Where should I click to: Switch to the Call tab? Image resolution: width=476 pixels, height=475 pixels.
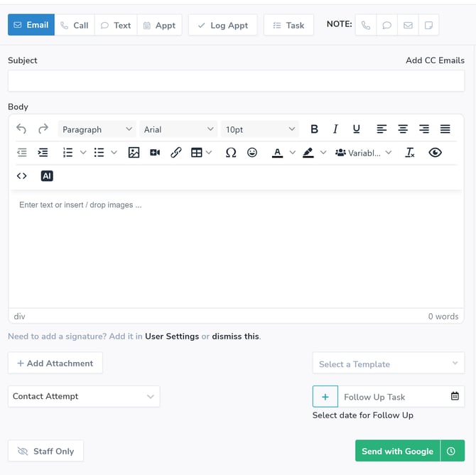click(75, 25)
